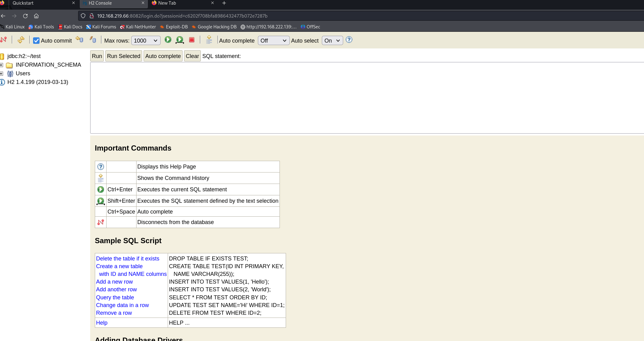Viewport: 644px width, 341px height.
Task: Open Kali Docs bookmark
Action: (70, 27)
